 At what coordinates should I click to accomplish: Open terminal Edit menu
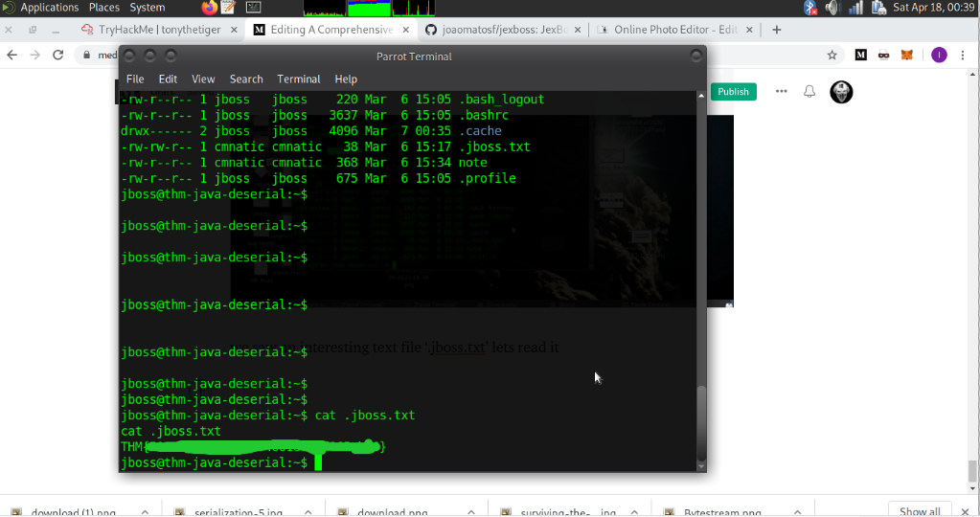168,79
